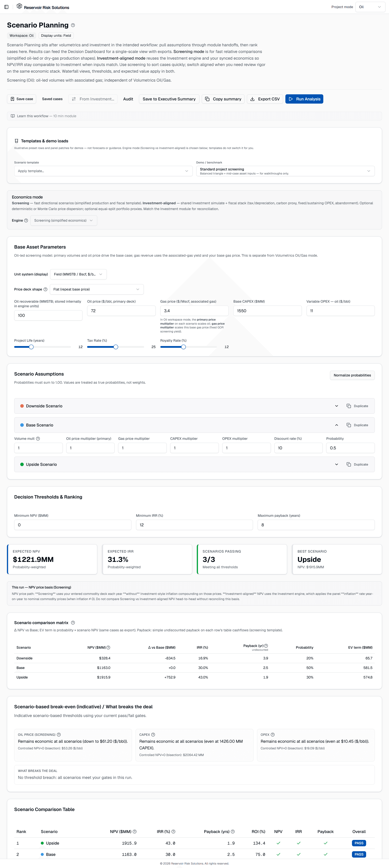Open the Volume mult help icon
This screenshot has height=868, width=389.
(38, 439)
